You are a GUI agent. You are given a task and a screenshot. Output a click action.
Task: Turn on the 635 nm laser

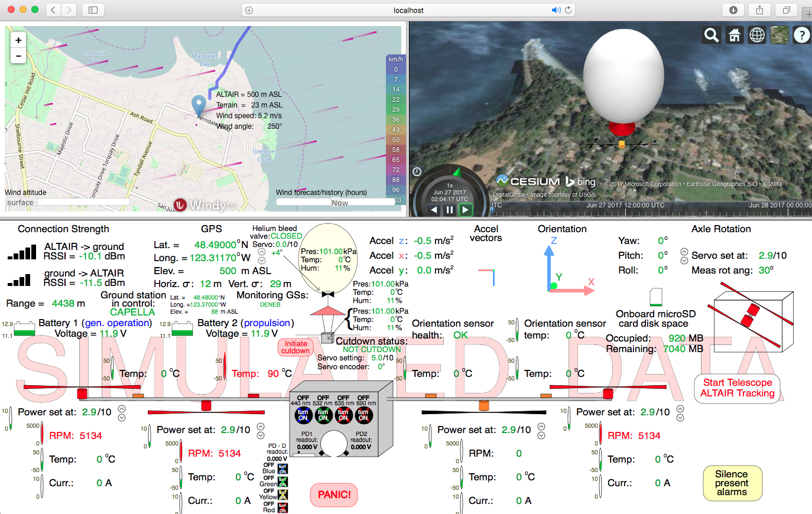(x=343, y=415)
